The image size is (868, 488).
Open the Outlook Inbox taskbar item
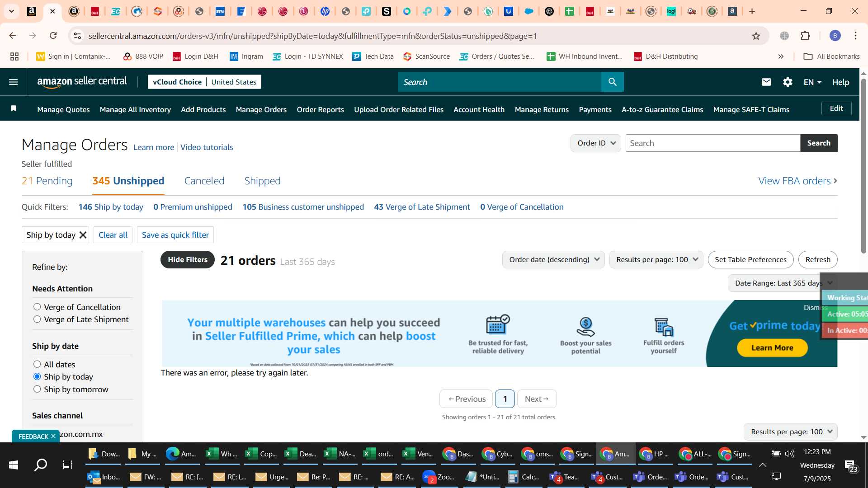click(x=104, y=477)
